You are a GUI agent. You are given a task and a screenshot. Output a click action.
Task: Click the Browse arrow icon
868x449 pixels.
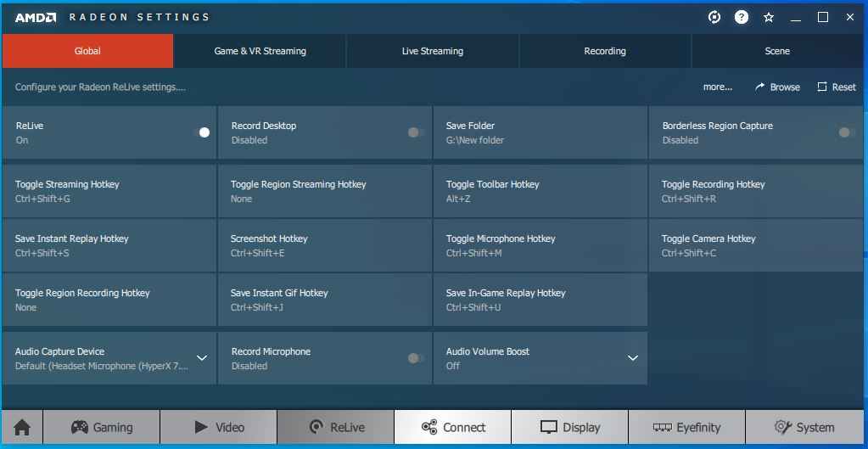pos(760,87)
